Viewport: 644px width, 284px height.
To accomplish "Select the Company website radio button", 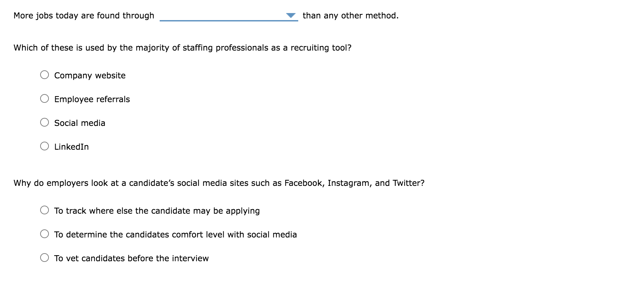I will pos(45,75).
